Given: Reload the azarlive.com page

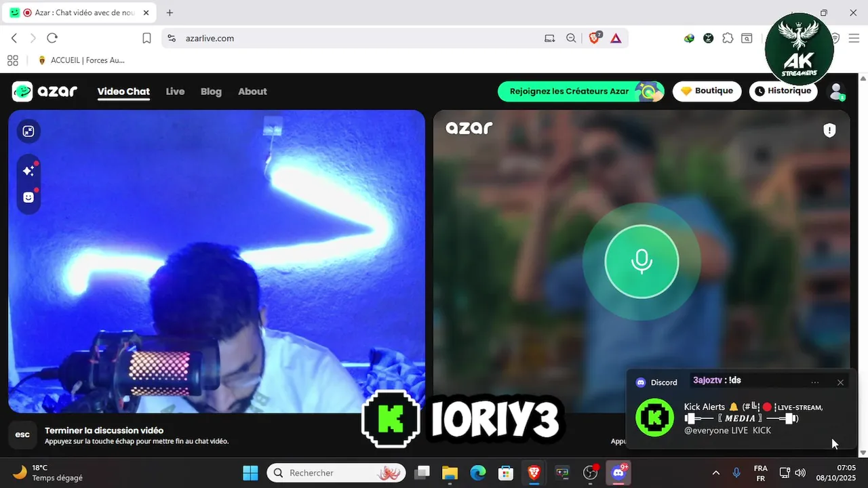Looking at the screenshot, I should pyautogui.click(x=52, y=38).
